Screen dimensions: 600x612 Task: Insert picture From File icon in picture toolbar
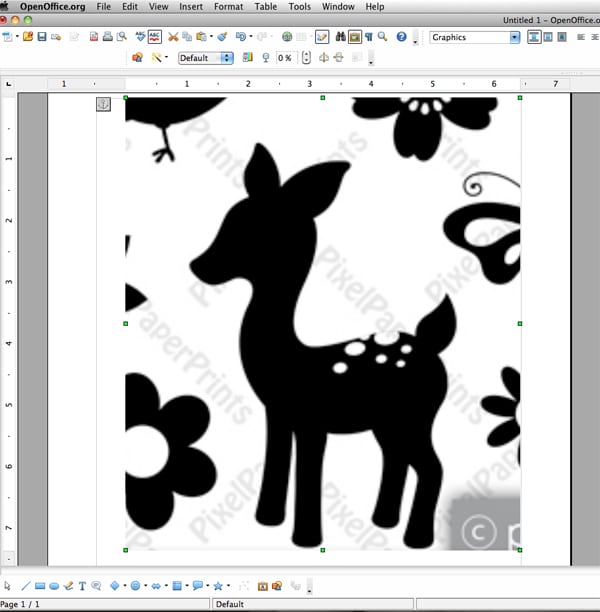137,58
